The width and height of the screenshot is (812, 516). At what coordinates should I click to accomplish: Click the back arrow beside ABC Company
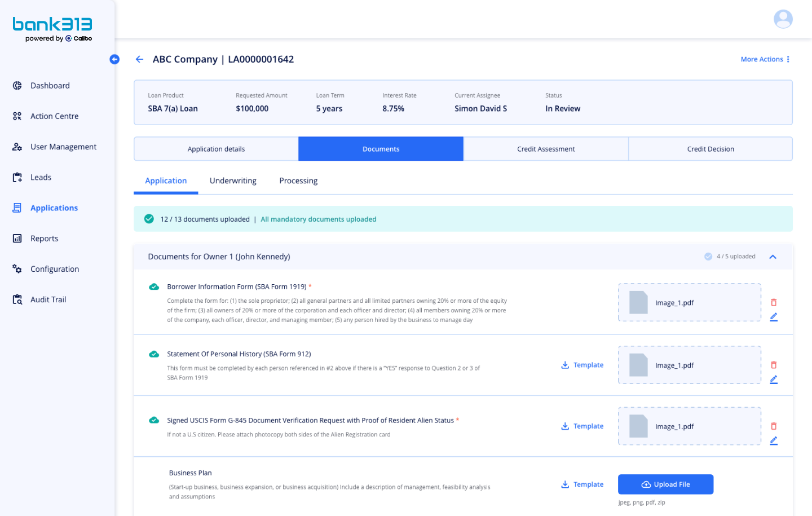click(x=139, y=59)
